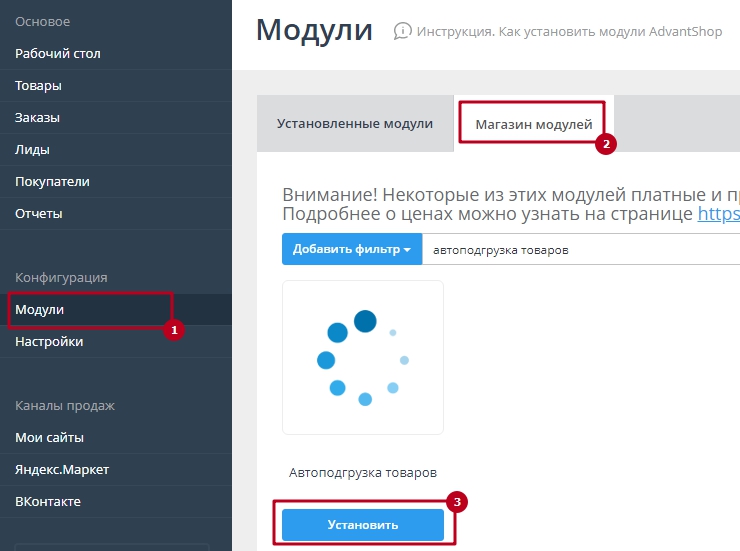Click the loading spinner module thumbnail
This screenshot has height=551, width=740.
pos(363,357)
